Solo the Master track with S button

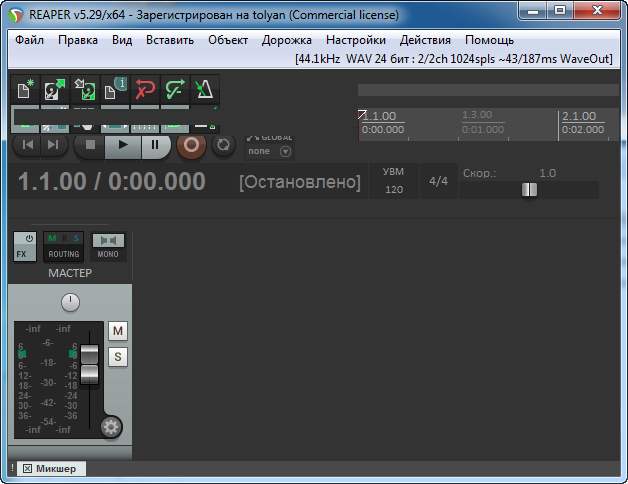point(118,357)
